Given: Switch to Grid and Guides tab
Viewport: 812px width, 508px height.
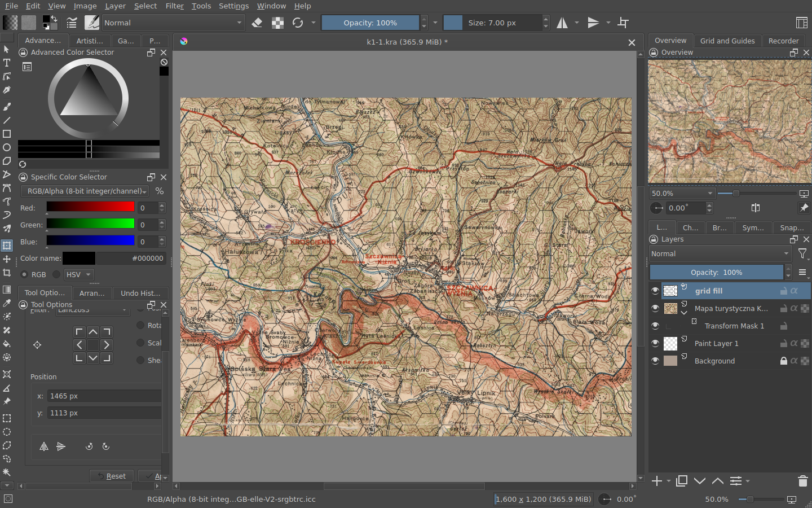Looking at the screenshot, I should pos(727,41).
